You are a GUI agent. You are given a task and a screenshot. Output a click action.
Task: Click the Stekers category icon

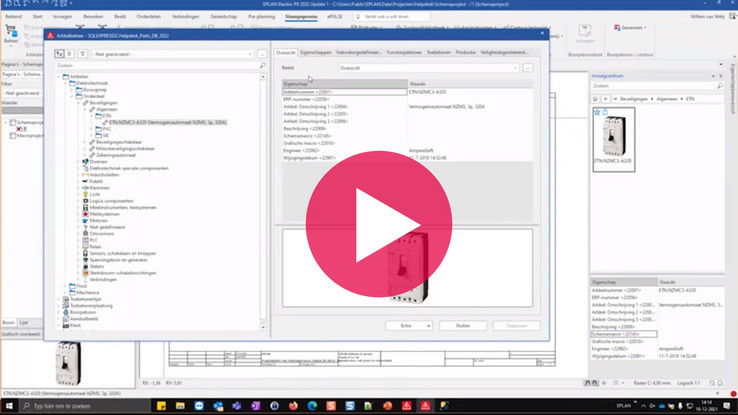85,266
